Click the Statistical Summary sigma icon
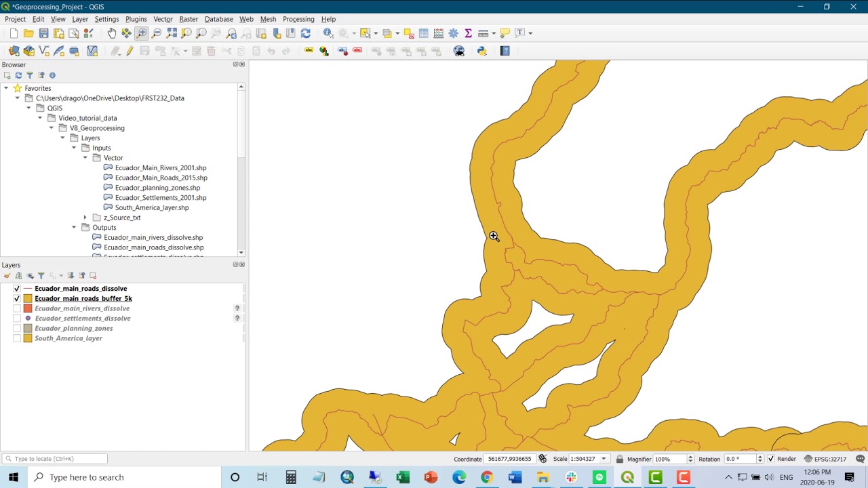868x488 pixels. tap(468, 33)
